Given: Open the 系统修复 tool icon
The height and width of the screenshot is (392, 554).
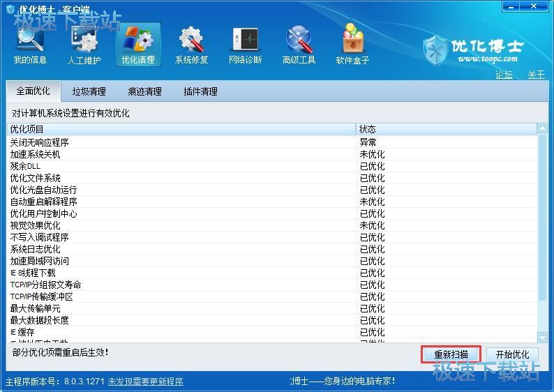Looking at the screenshot, I should pyautogui.click(x=191, y=45).
